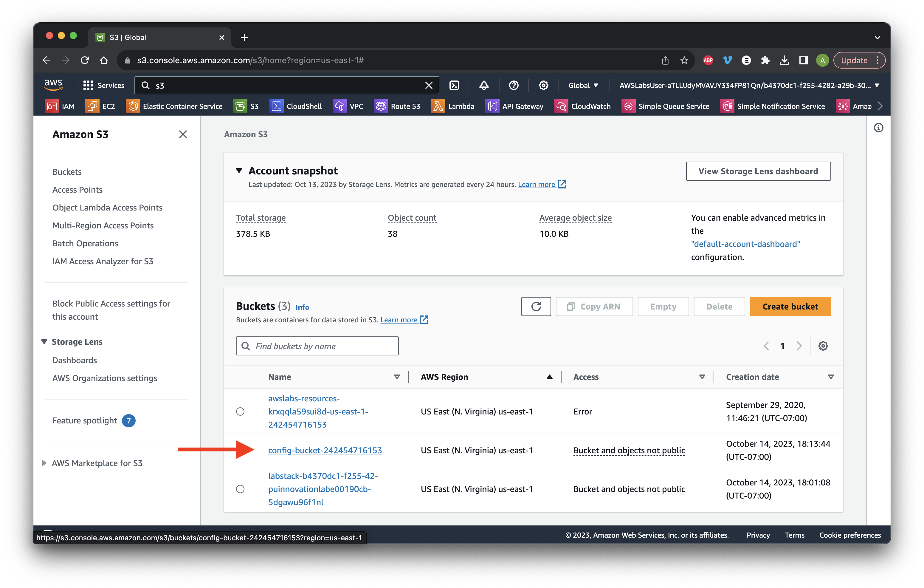Image resolution: width=924 pixels, height=588 pixels.
Task: Open IAM from favorites bar
Action: click(60, 106)
